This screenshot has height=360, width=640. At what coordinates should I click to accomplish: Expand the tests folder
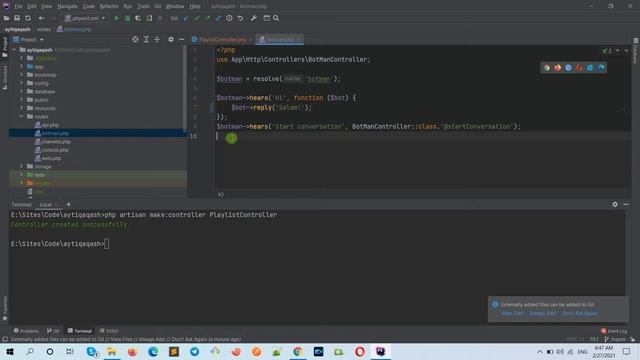pos(22,175)
